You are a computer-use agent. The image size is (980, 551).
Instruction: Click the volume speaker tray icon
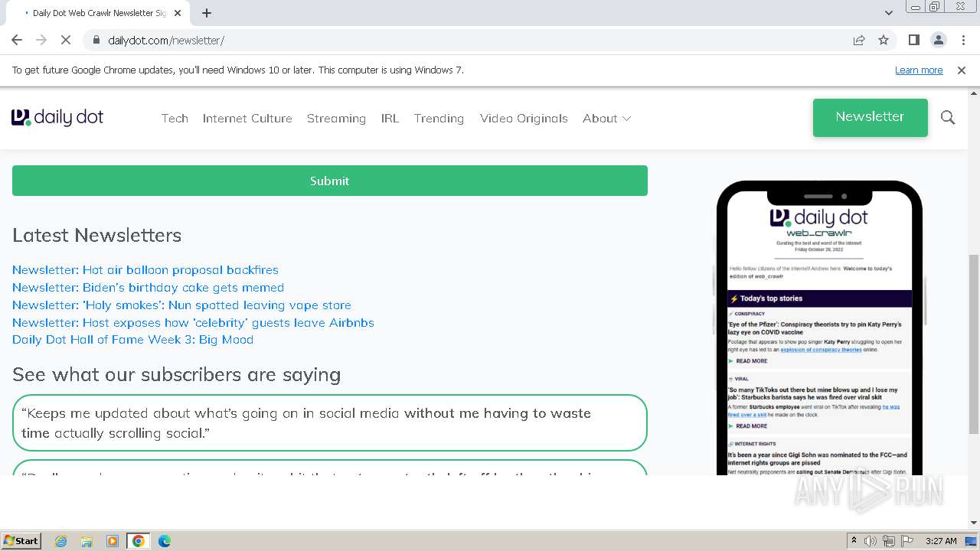point(871,541)
